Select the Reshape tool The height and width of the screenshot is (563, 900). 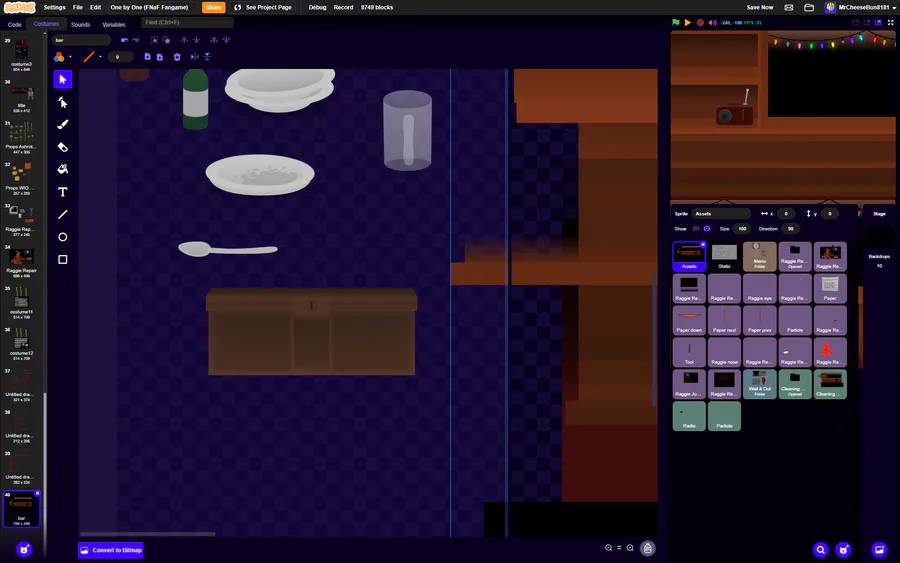click(x=63, y=102)
